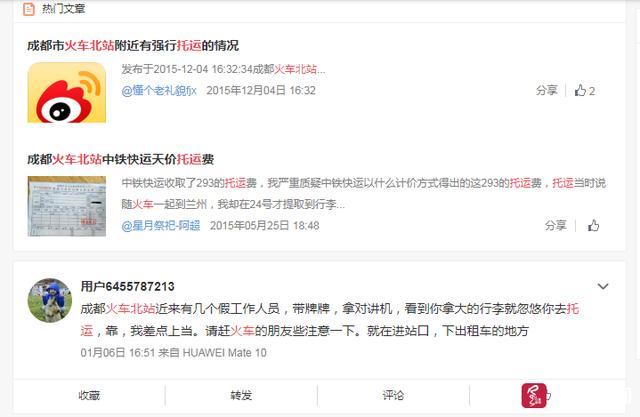Click the red logo badge in bottom bar

click(534, 395)
